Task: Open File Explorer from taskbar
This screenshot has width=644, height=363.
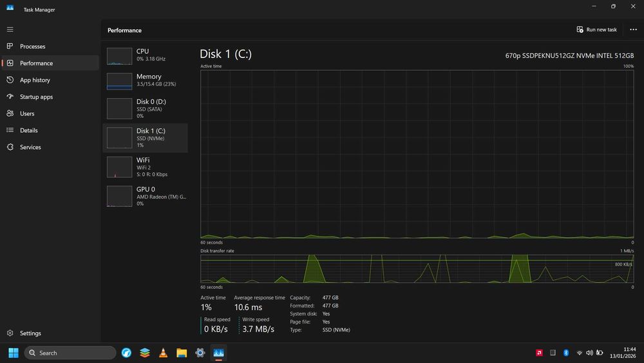Action: point(182,353)
